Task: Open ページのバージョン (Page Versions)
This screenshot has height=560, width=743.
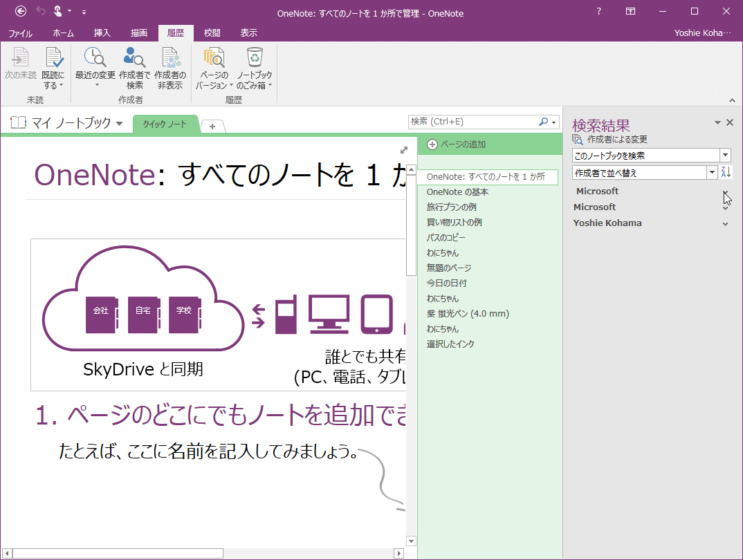Action: 214,68
